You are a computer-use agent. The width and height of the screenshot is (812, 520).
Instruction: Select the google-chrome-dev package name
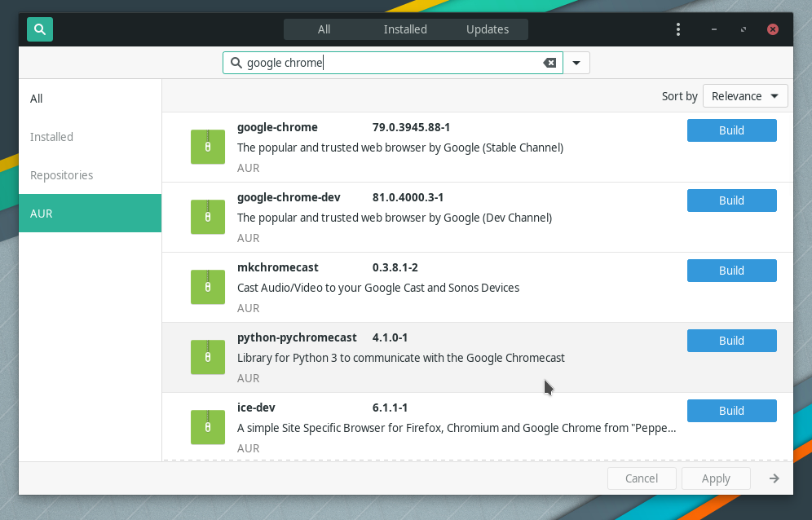[289, 197]
